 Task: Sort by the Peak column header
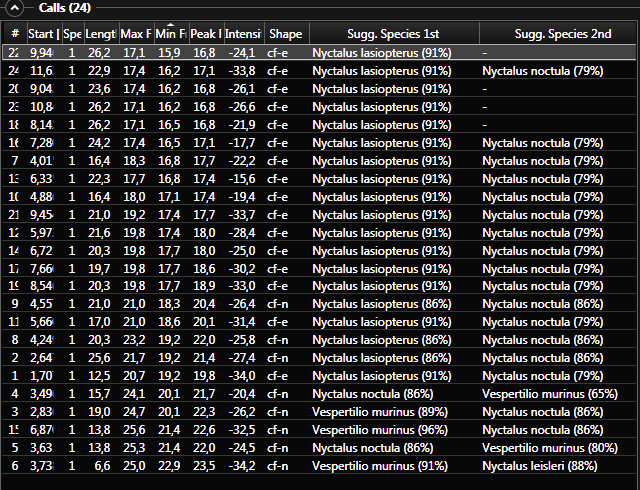(205, 34)
